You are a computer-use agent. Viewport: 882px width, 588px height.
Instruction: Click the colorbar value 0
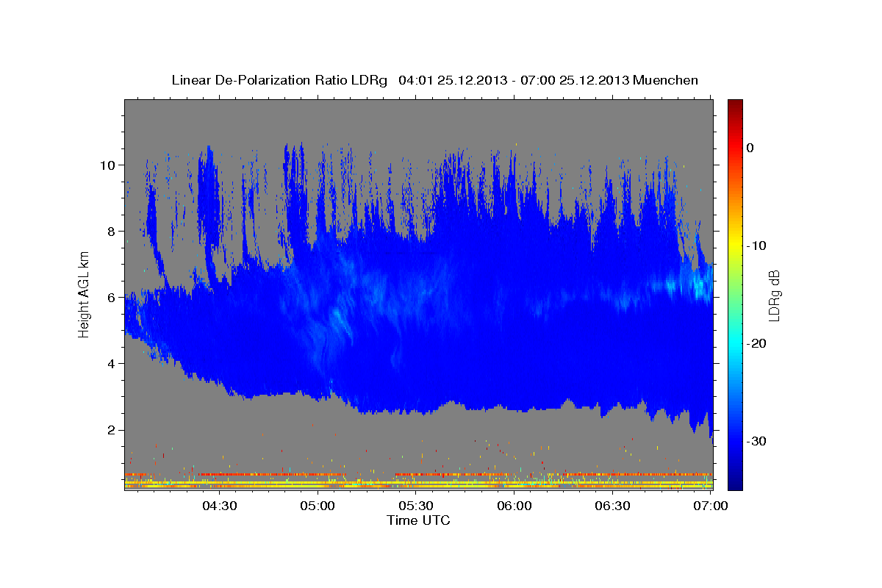click(x=750, y=148)
